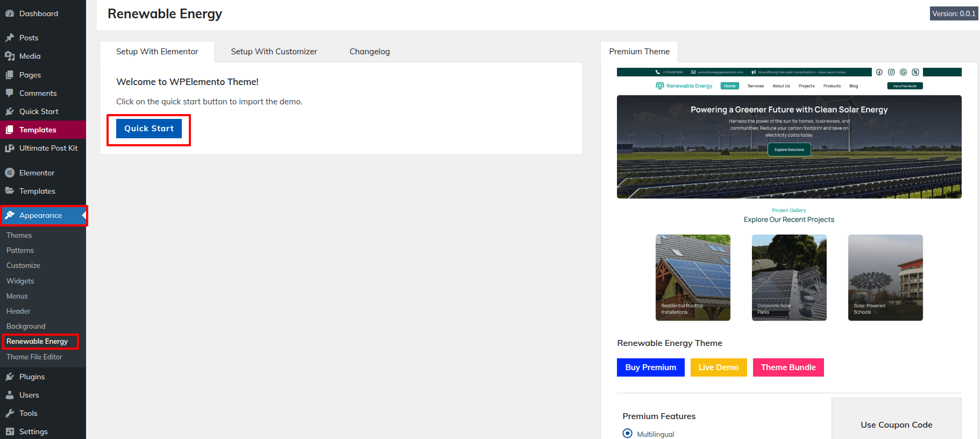Image resolution: width=980 pixels, height=439 pixels.
Task: Select the Multilingual radio option
Action: pos(627,434)
